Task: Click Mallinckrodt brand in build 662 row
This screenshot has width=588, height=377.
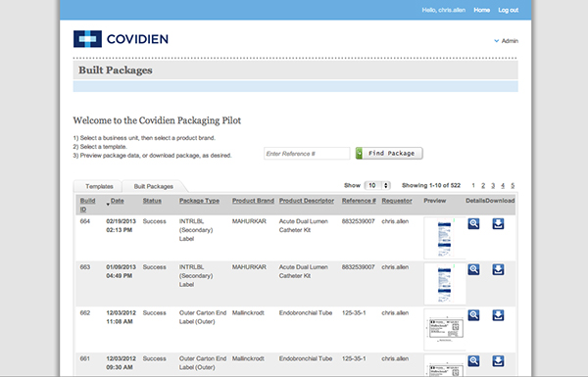Action: (x=248, y=313)
